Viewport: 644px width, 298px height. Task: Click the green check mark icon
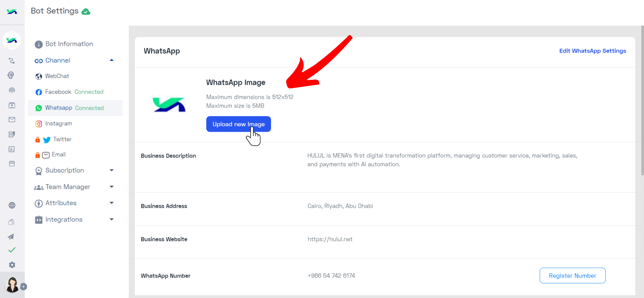click(x=12, y=250)
